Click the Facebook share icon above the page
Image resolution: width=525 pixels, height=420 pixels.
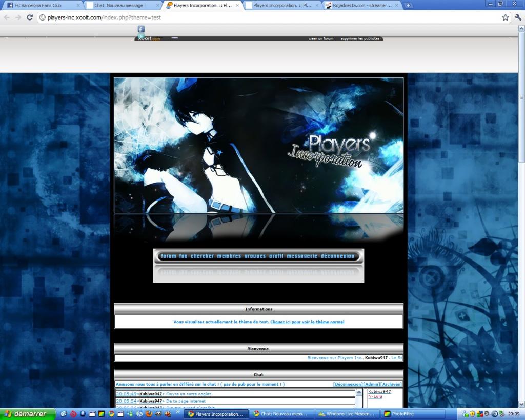pos(142,29)
